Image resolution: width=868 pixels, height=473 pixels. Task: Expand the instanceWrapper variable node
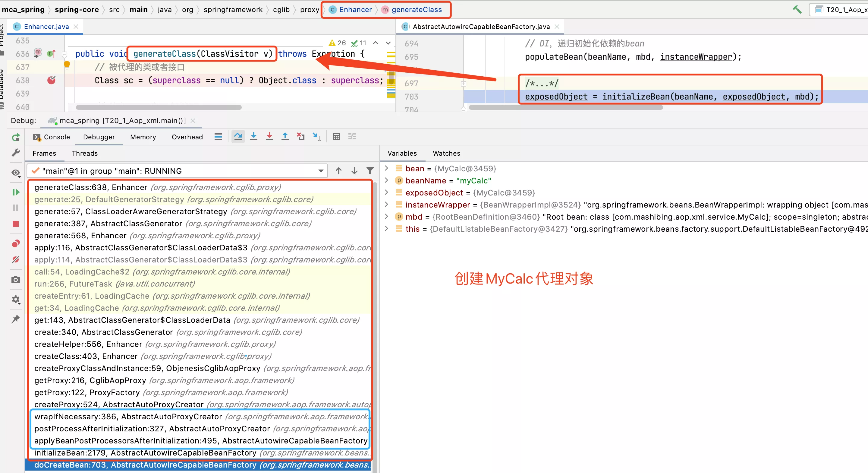[x=386, y=205]
